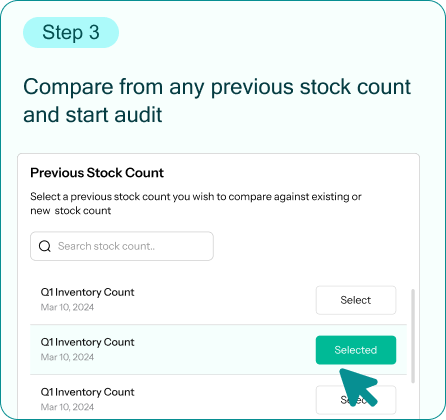Viewport: 446px width, 420px height.
Task: Click the highlighted Q1 Inventory Count entry title
Action: pyautogui.click(x=87, y=342)
